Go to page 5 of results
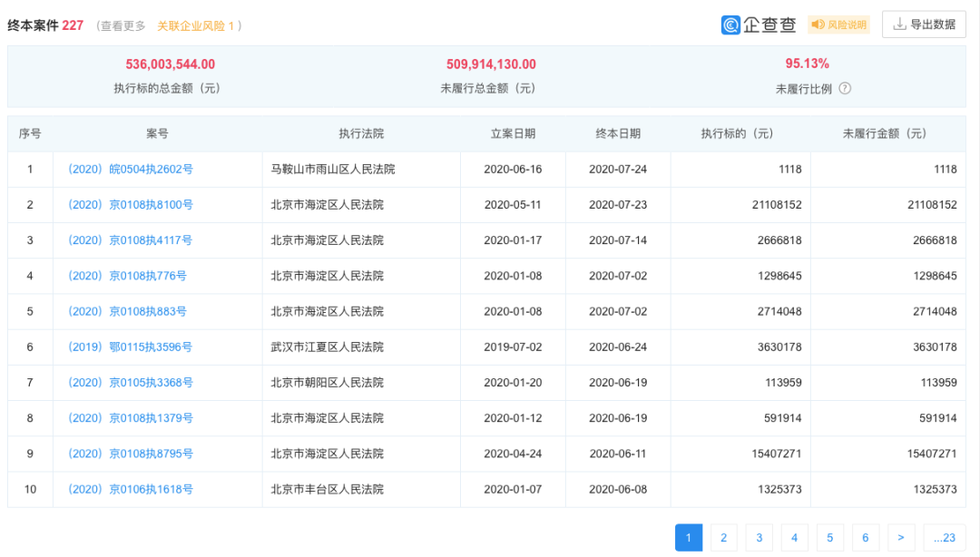 tap(830, 538)
